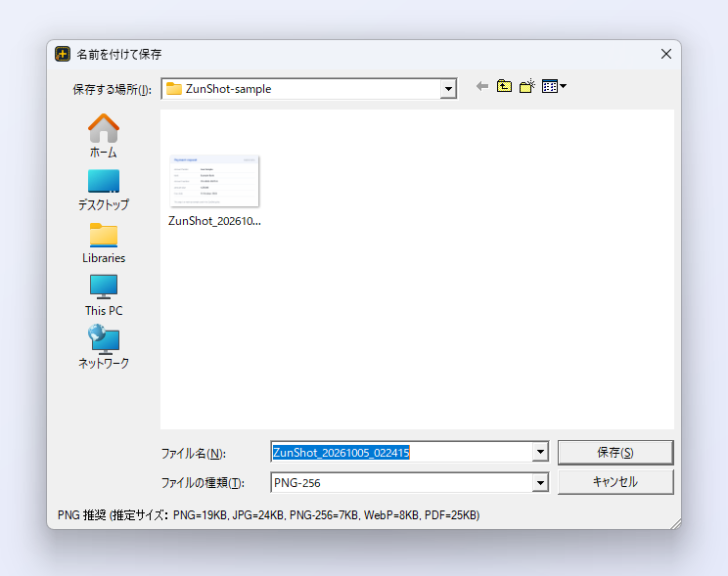The width and height of the screenshot is (728, 576).
Task: Click the ZunShot app icon in title bar
Action: click(x=63, y=54)
